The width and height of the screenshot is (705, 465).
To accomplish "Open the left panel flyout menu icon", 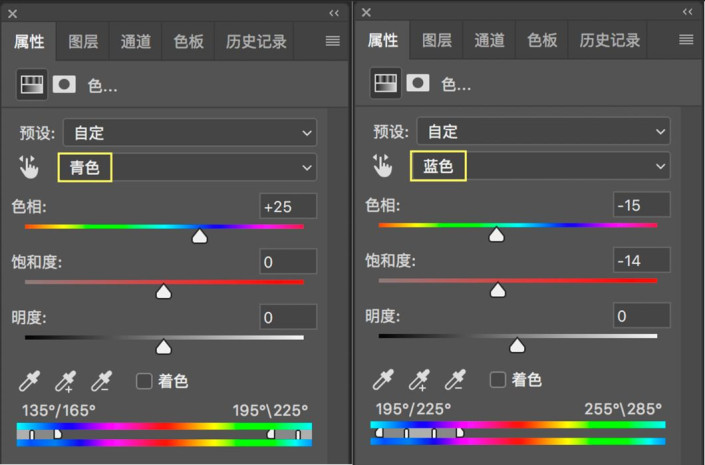I will [x=333, y=41].
